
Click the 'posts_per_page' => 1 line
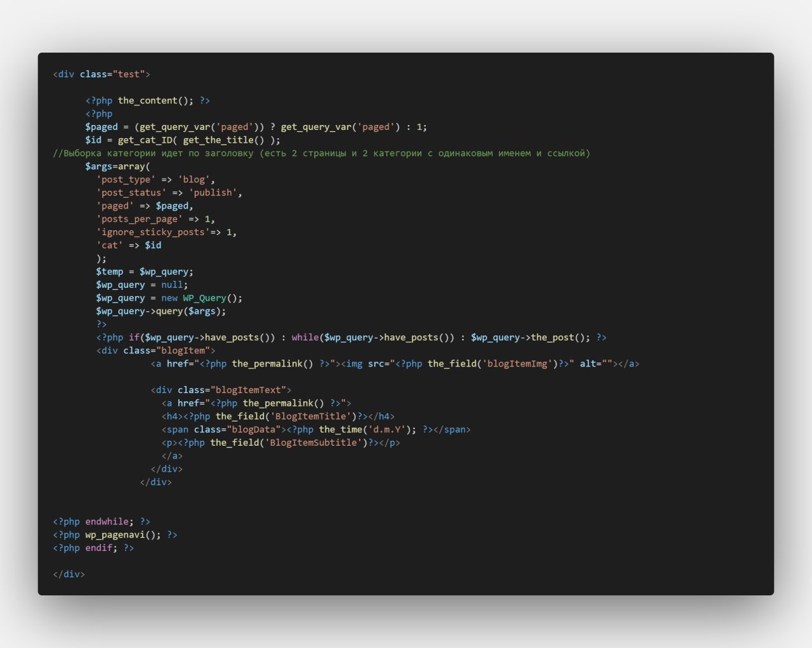click(156, 219)
